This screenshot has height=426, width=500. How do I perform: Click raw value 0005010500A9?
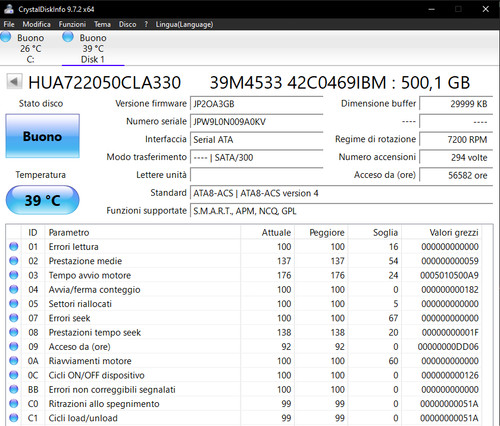(x=449, y=275)
